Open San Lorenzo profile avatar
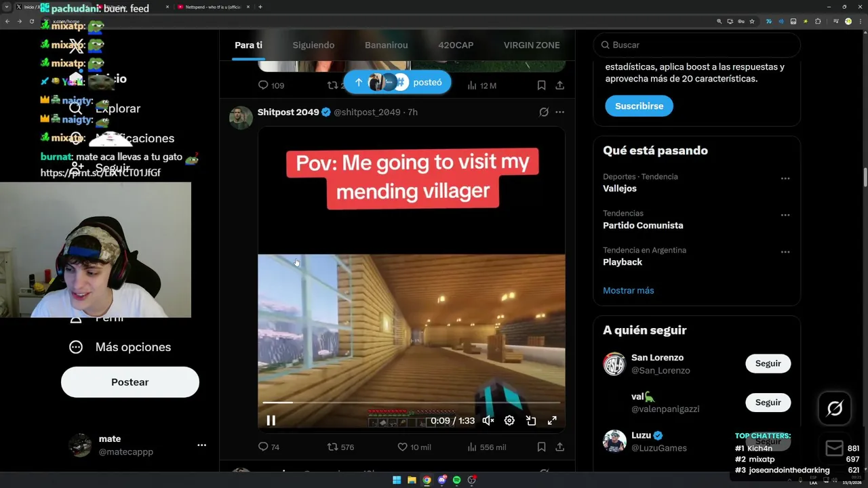Image resolution: width=868 pixels, height=488 pixels. (x=614, y=364)
